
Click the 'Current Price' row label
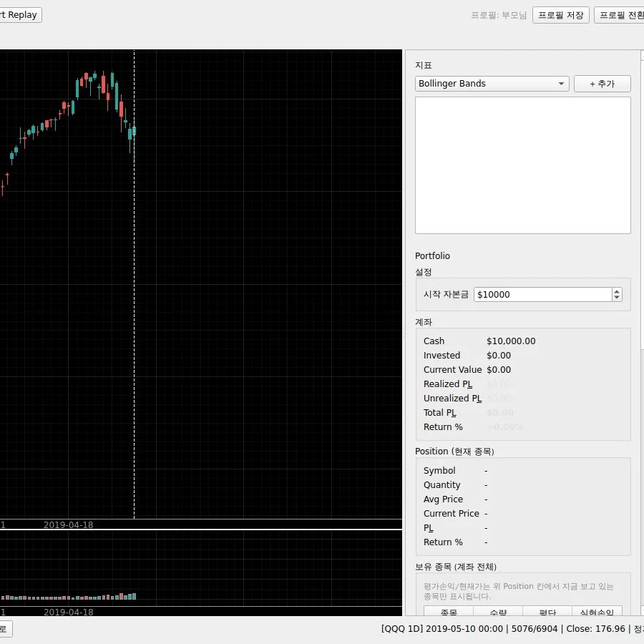coord(451,514)
